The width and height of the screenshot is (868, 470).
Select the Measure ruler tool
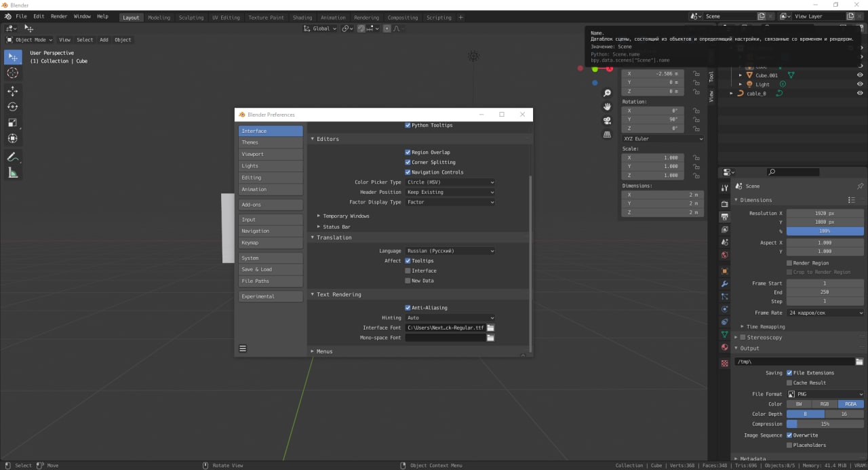tap(13, 173)
